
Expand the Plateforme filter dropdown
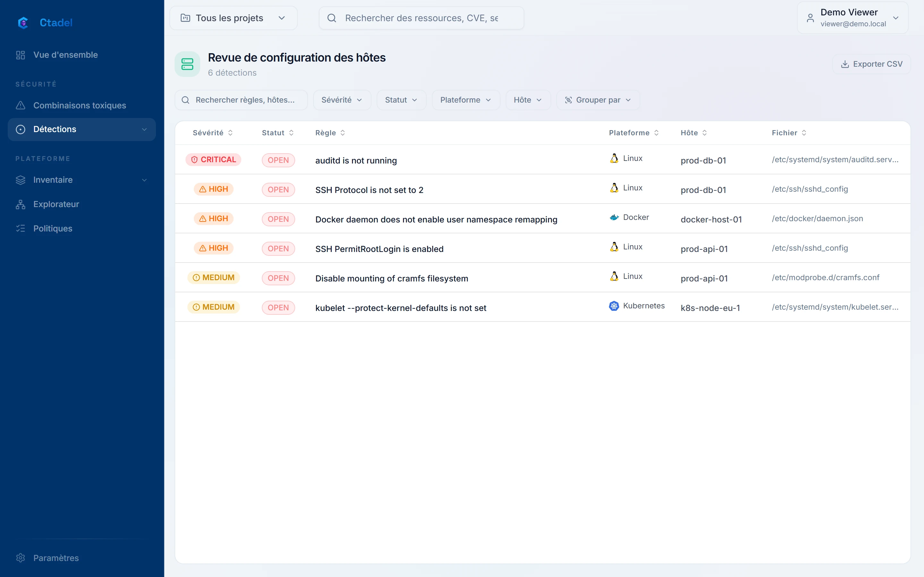466,100
